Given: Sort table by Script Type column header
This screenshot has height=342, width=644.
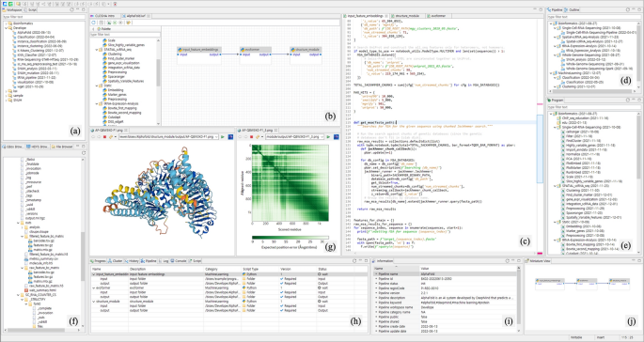Looking at the screenshot, I should [260, 270].
